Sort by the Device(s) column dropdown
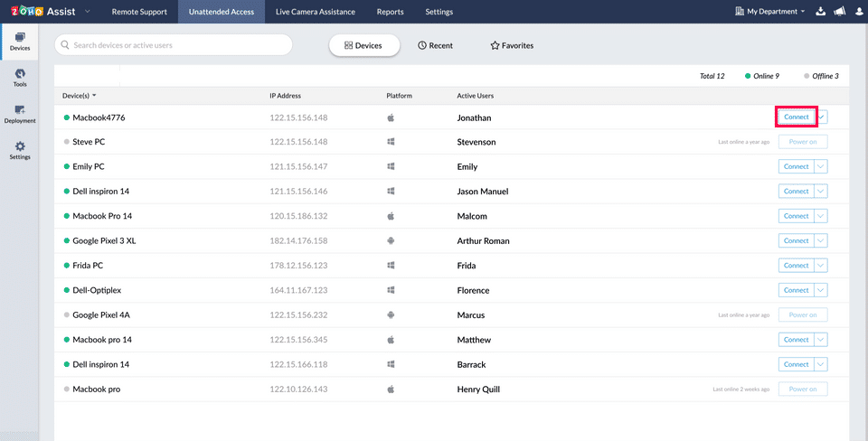868x441 pixels. point(80,95)
